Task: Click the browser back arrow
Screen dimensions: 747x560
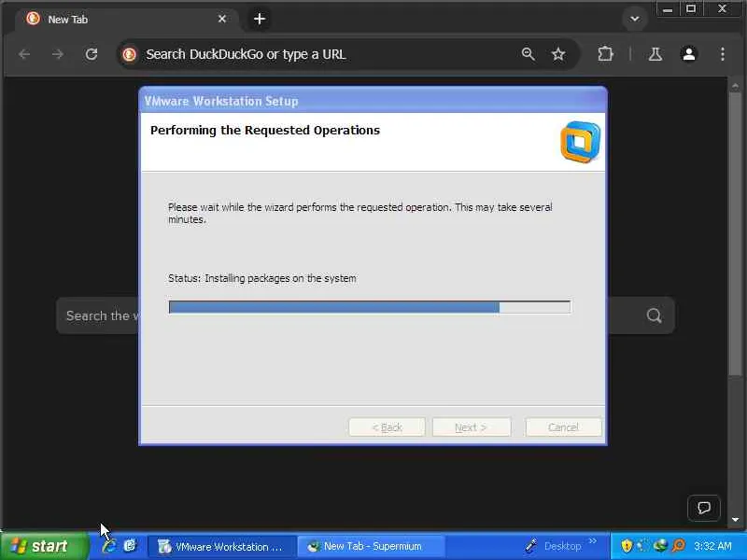Action: (x=24, y=54)
